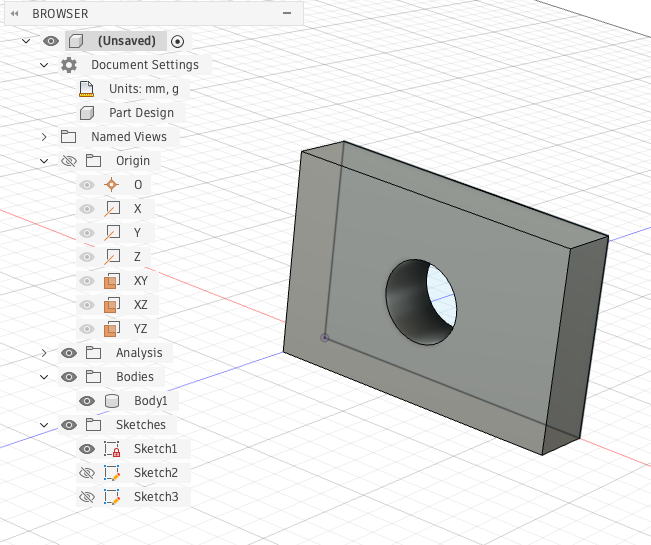This screenshot has height=545, width=651.
Task: Select the Part Design entry
Action: [142, 113]
